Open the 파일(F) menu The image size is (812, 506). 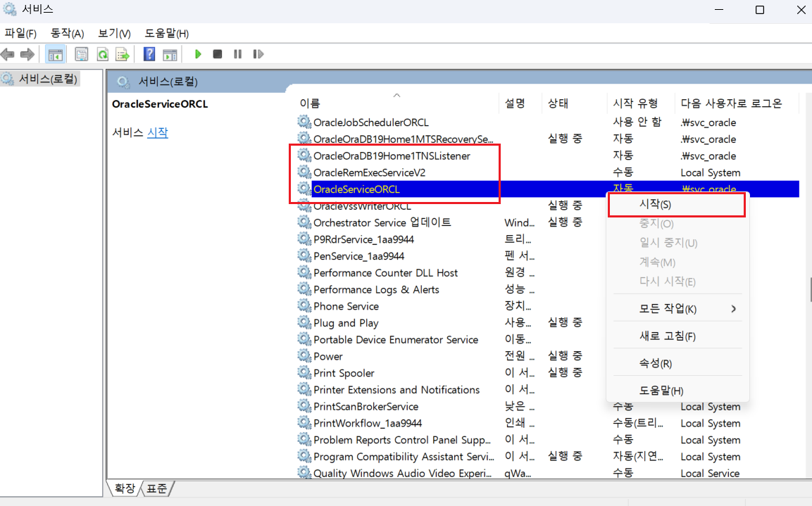tap(20, 34)
